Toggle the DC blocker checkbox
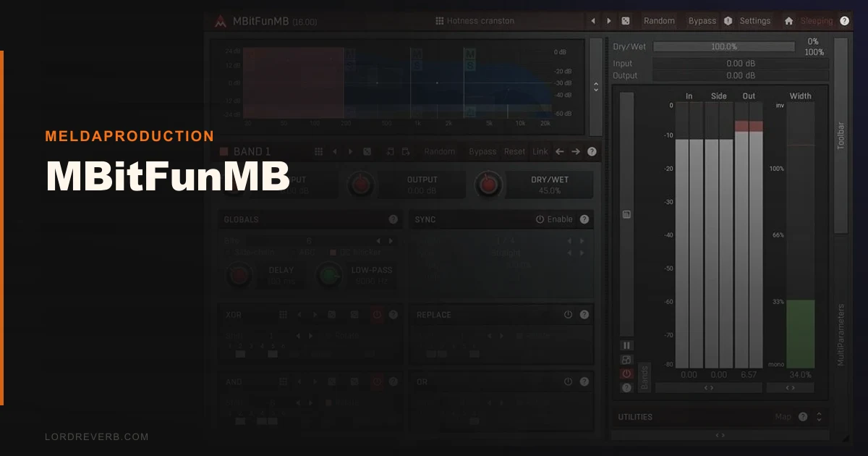 click(x=333, y=253)
